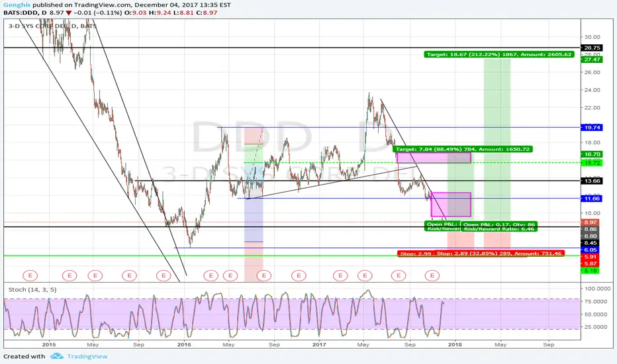Image resolution: width=617 pixels, height=364 pixels.
Task: Select the Risk/Reward Ratio: 6.46 label
Action: [x=498, y=229]
